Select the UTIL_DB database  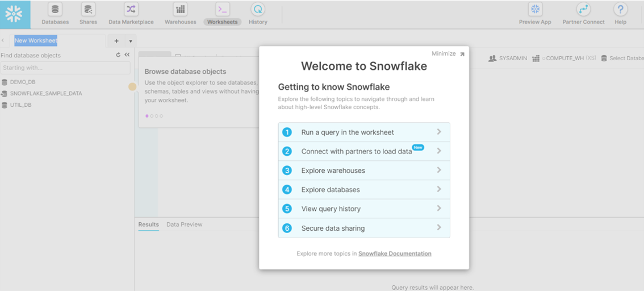[16, 105]
